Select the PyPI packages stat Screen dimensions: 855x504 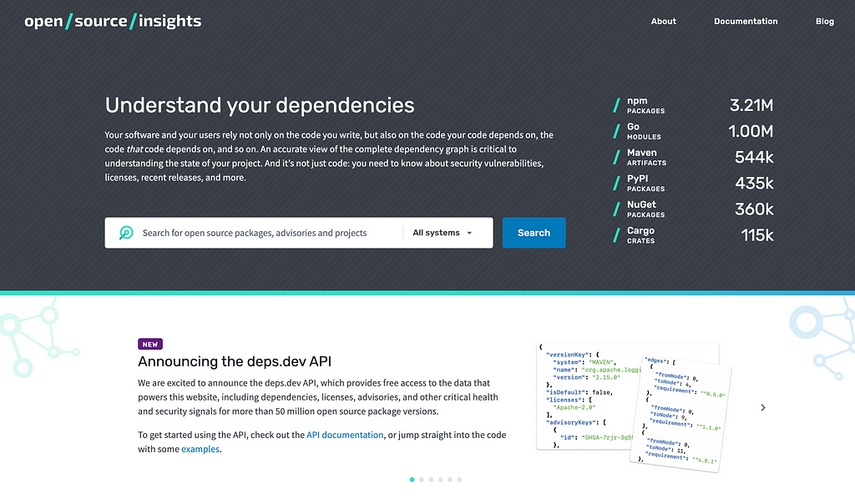(x=694, y=183)
